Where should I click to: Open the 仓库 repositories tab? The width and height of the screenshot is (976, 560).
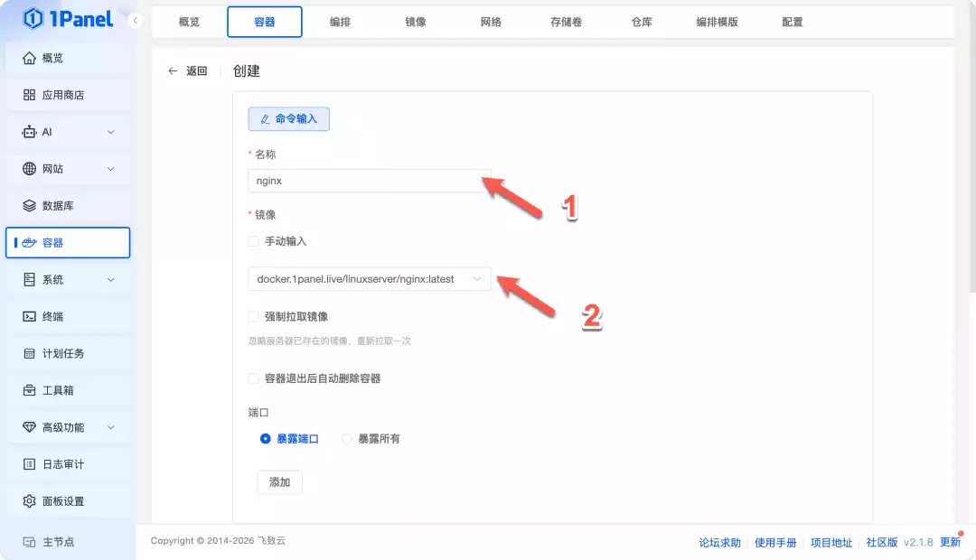tap(642, 22)
